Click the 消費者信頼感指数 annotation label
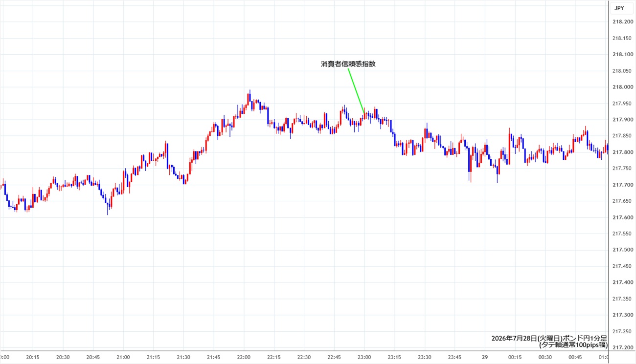The width and height of the screenshot is (636, 364). click(348, 64)
